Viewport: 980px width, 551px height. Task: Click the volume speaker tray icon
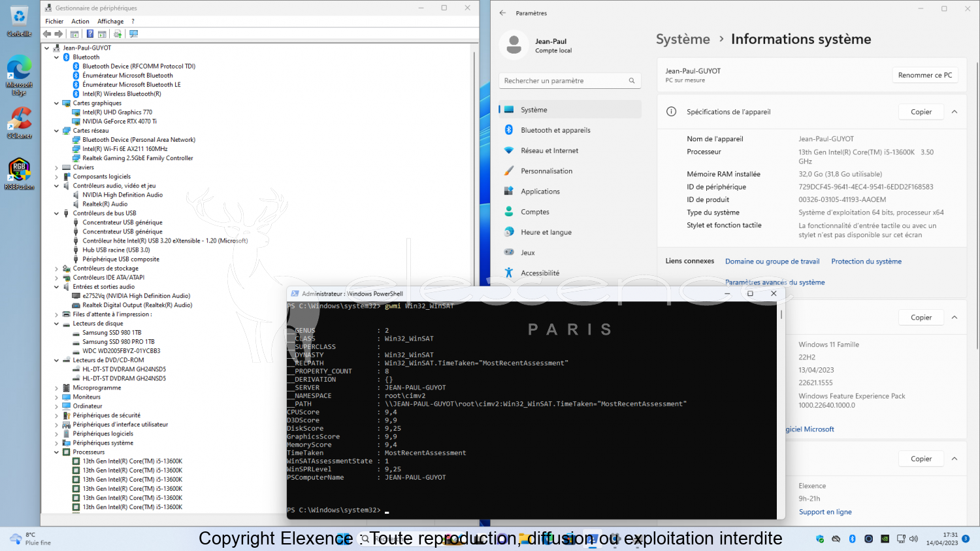(913, 539)
